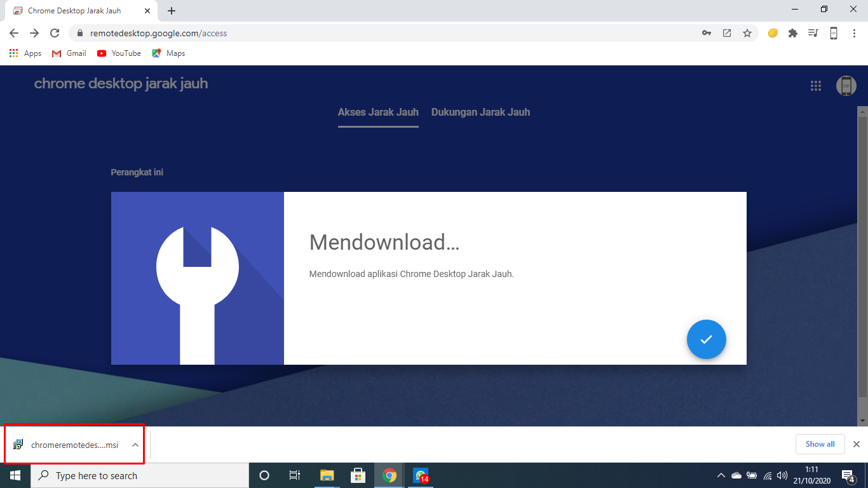This screenshot has width=868, height=488.
Task: Click the Chrome taskbar icon
Action: pyautogui.click(x=390, y=475)
